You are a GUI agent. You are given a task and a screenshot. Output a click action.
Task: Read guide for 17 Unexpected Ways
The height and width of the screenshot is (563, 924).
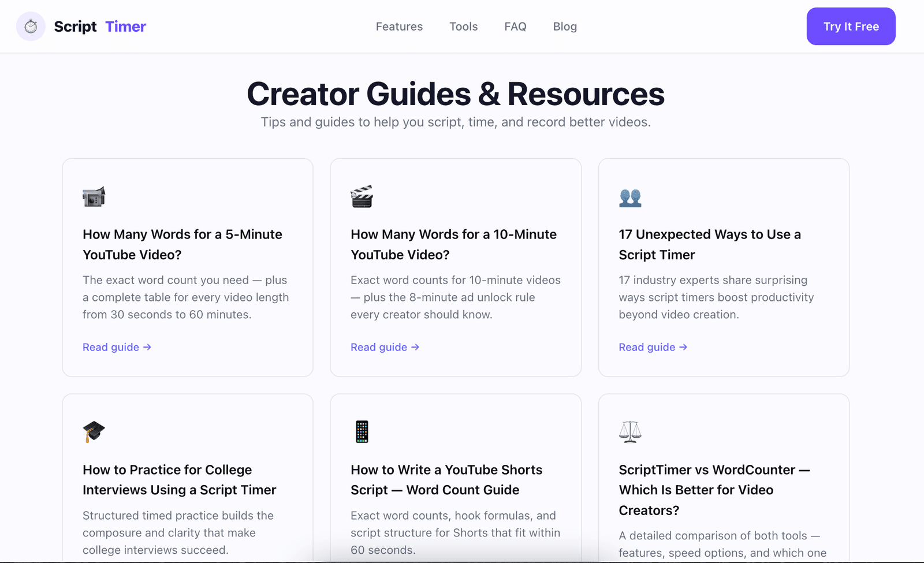653,347
